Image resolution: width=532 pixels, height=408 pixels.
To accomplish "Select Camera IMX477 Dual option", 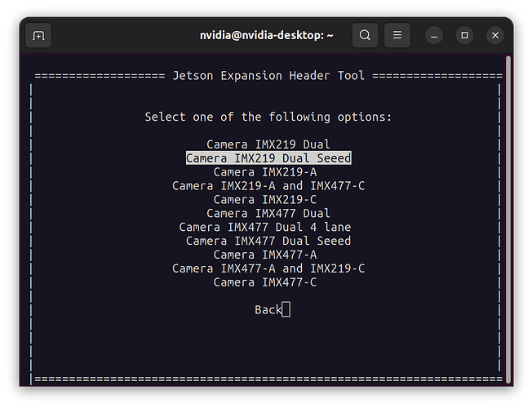I will click(x=268, y=213).
